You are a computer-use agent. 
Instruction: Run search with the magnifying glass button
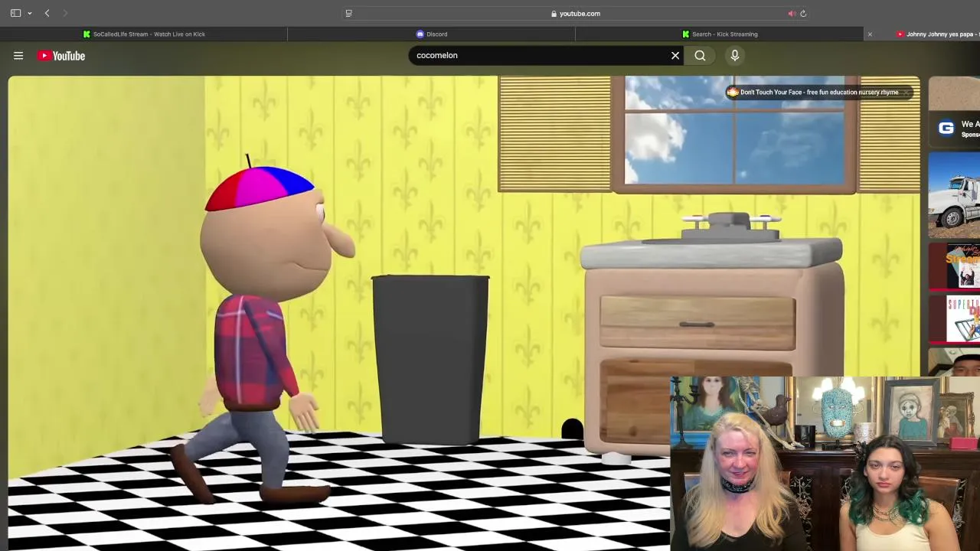point(700,55)
